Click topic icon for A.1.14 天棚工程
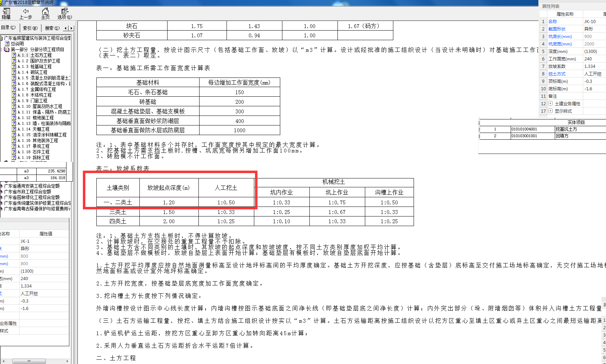Viewport: 606px width, 364px height. pyautogui.click(x=14, y=129)
